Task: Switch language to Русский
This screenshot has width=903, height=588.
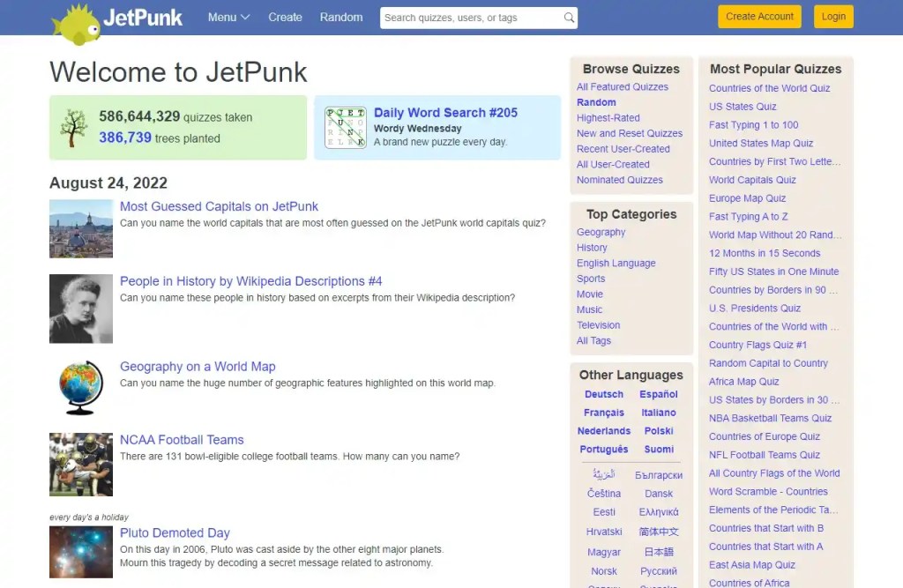Action: 658,571
